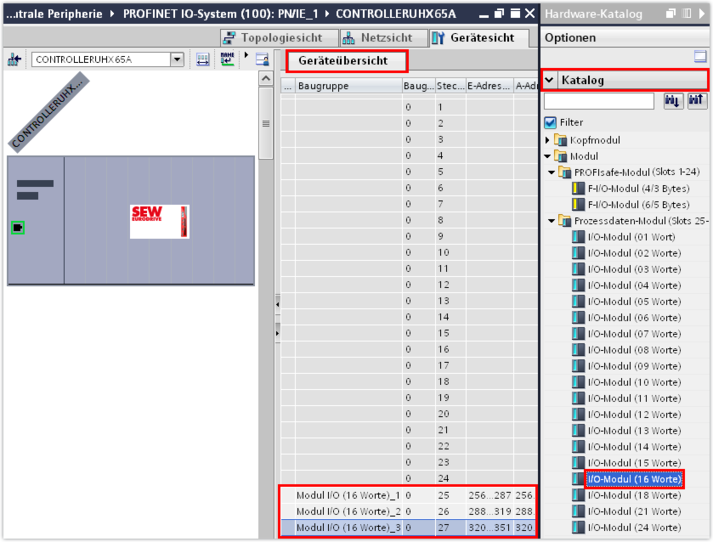The width and height of the screenshot is (713, 542).
Task: Click the search down icon in Katalog
Action: coord(673,101)
